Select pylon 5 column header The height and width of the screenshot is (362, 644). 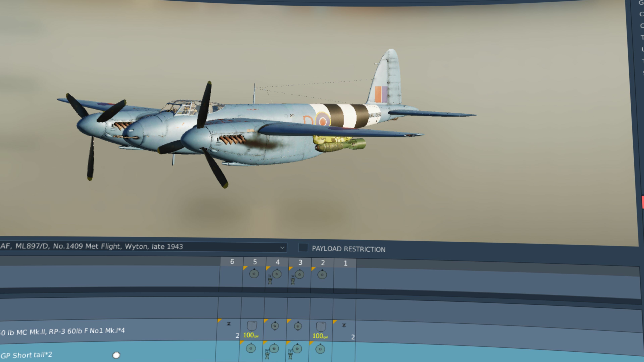tap(255, 262)
